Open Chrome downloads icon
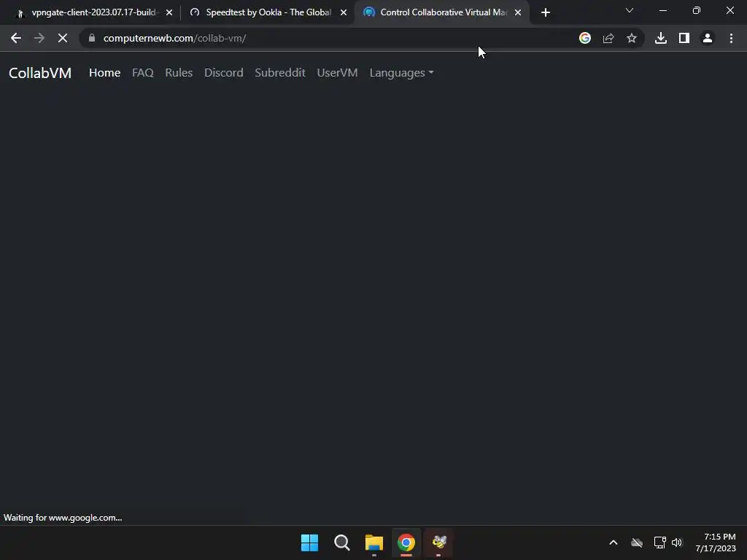This screenshot has height=560, width=747. [661, 38]
